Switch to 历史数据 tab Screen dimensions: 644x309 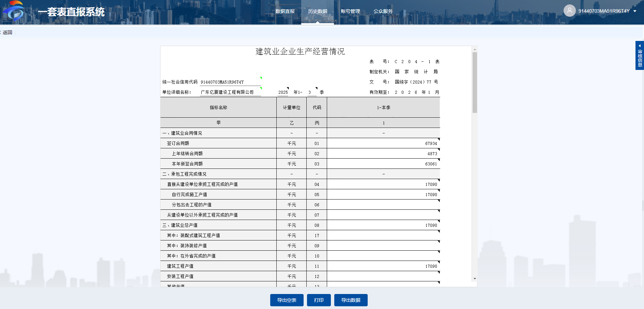[x=317, y=11]
